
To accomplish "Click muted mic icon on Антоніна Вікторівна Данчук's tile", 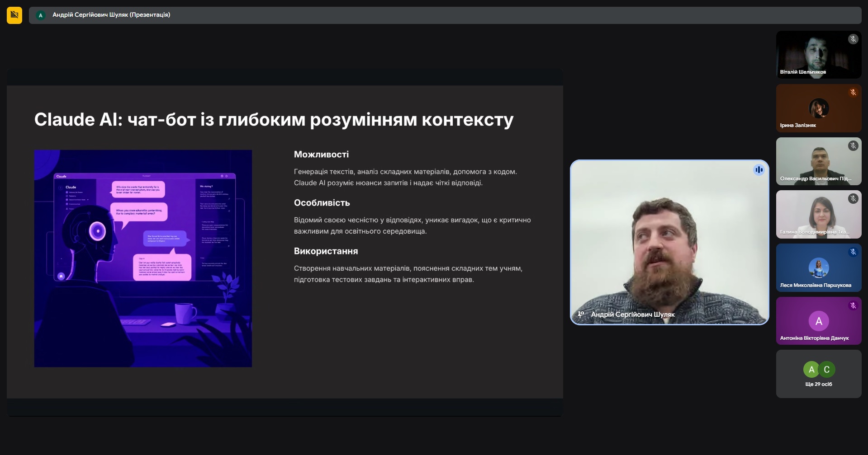I will [853, 305].
